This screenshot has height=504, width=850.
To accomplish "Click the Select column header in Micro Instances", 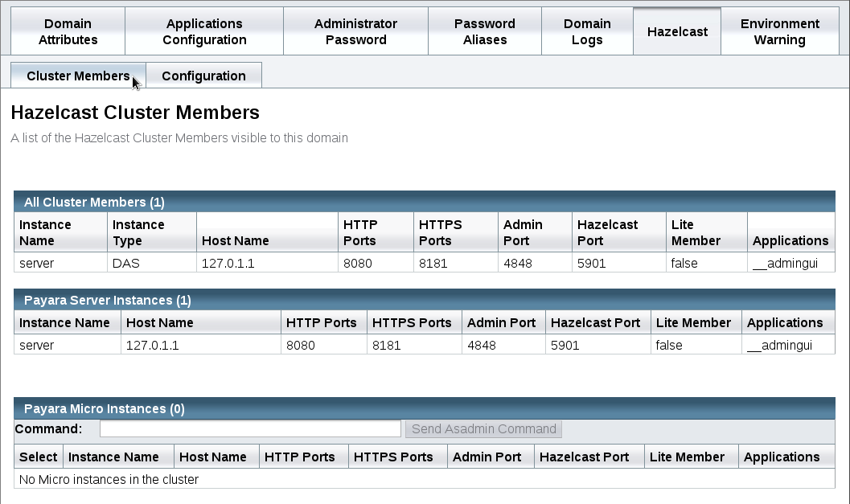I will (x=38, y=457).
